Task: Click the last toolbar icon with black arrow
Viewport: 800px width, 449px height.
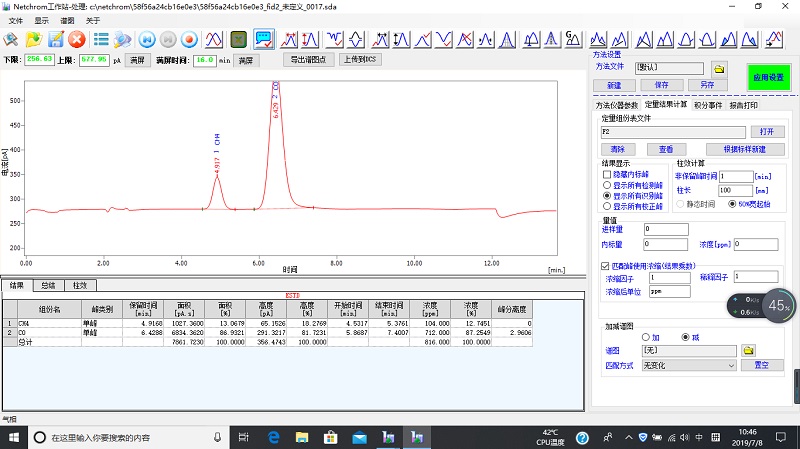Action: click(774, 39)
